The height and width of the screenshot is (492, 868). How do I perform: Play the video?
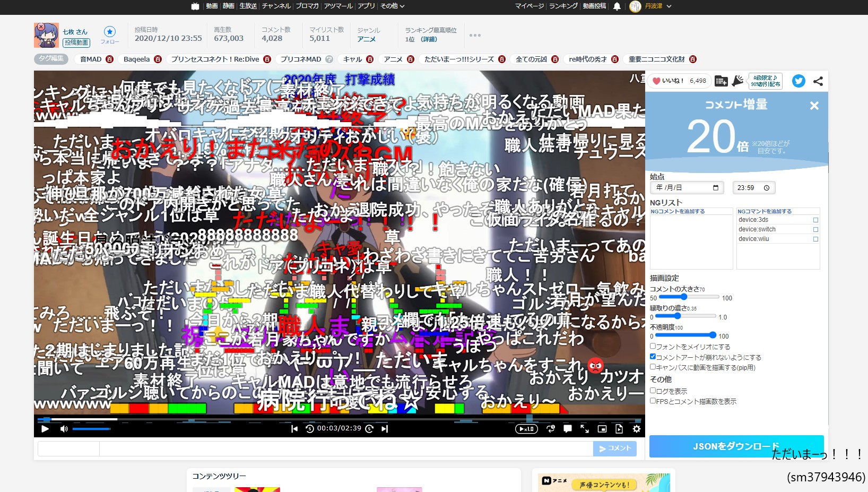[x=45, y=429]
